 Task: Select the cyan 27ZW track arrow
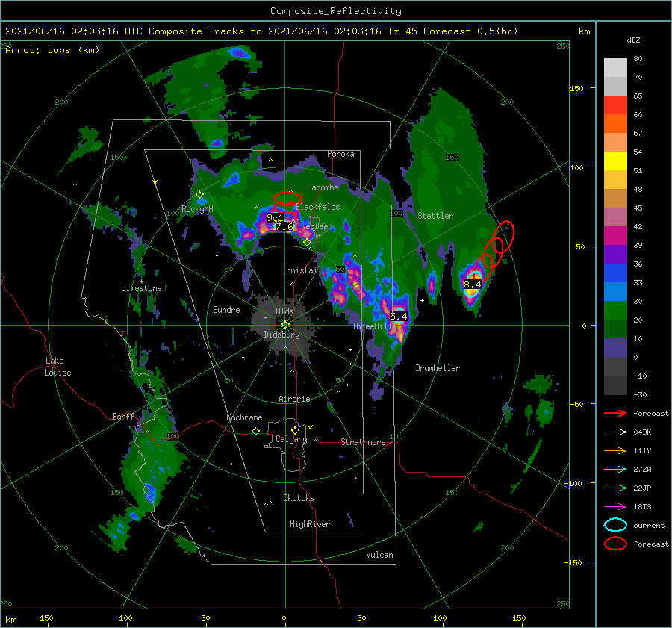click(615, 470)
